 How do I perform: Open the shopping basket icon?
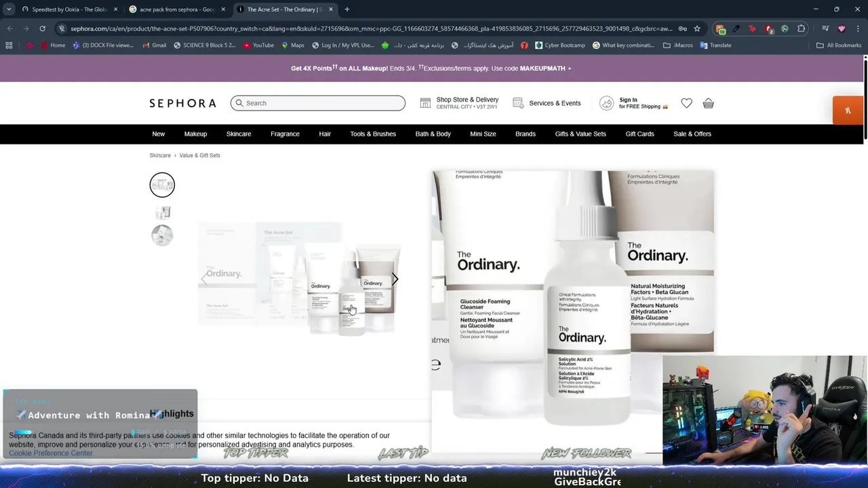(x=708, y=103)
